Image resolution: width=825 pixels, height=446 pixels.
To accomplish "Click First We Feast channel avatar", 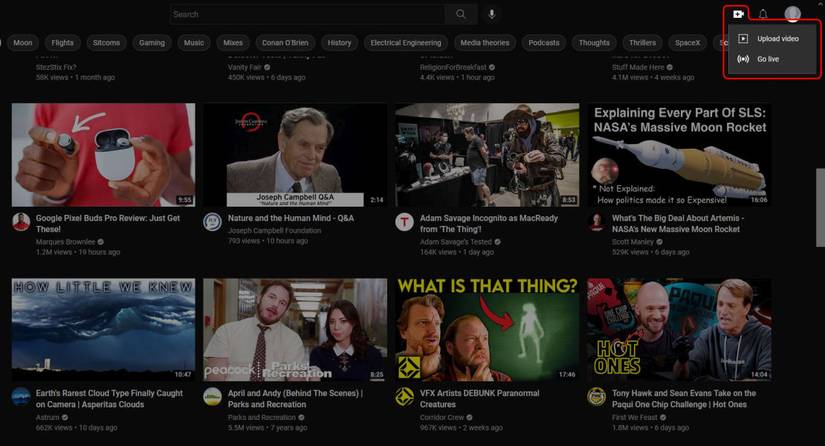I will 596,397.
